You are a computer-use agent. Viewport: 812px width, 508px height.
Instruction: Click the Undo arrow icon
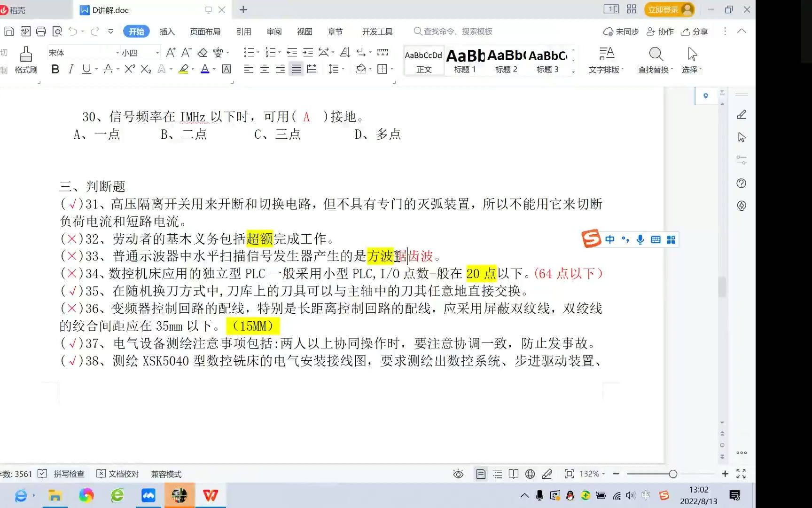pos(73,32)
